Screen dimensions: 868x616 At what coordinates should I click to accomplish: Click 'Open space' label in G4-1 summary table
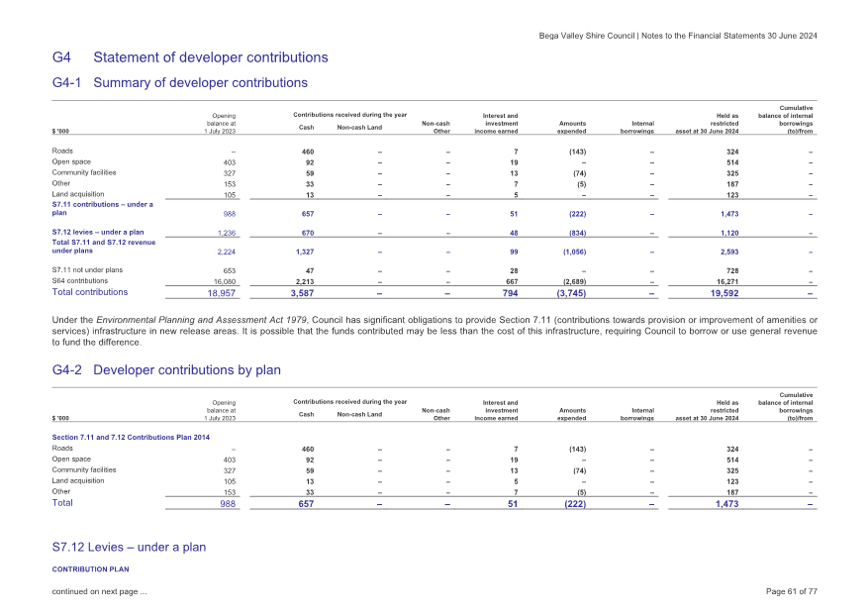(71, 161)
